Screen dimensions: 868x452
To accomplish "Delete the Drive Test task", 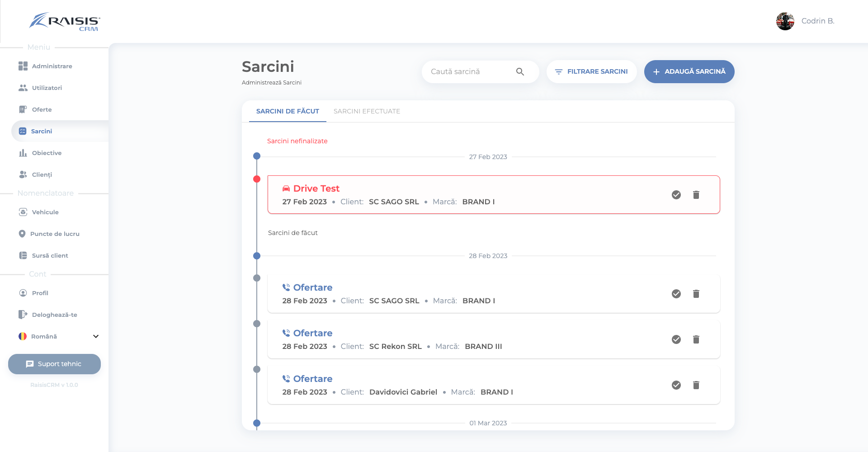I will point(696,195).
